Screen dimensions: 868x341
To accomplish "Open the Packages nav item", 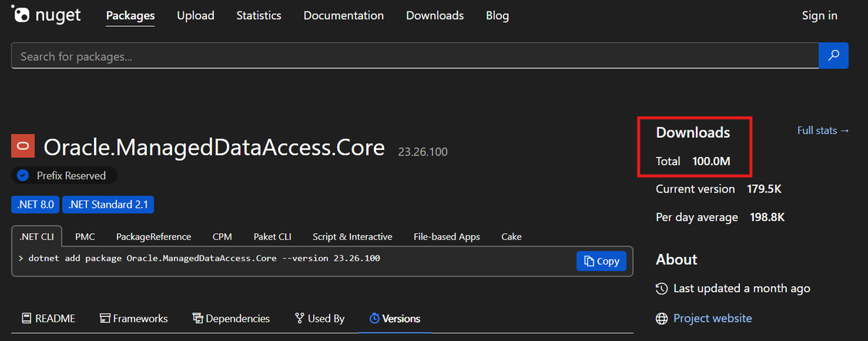I will [130, 15].
